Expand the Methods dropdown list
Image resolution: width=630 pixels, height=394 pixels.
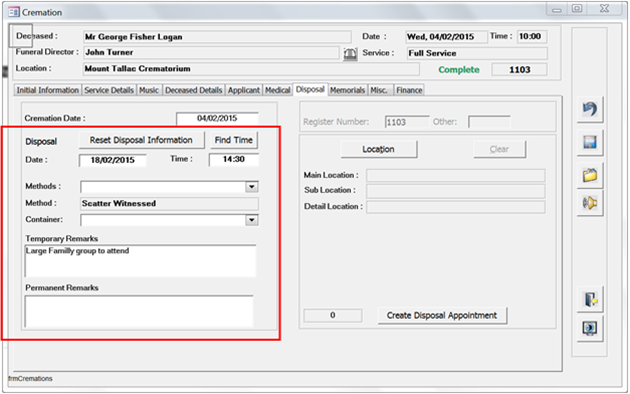click(252, 187)
